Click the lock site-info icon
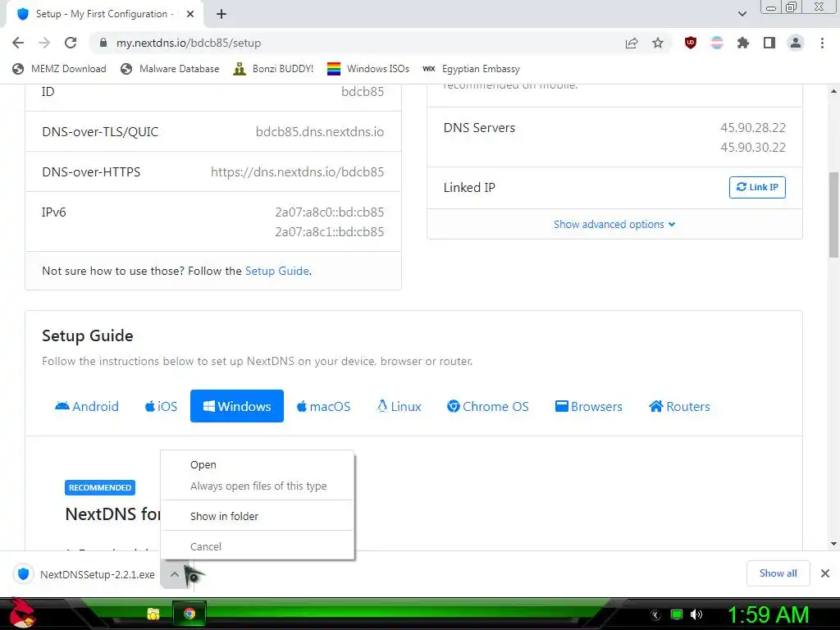 point(103,43)
